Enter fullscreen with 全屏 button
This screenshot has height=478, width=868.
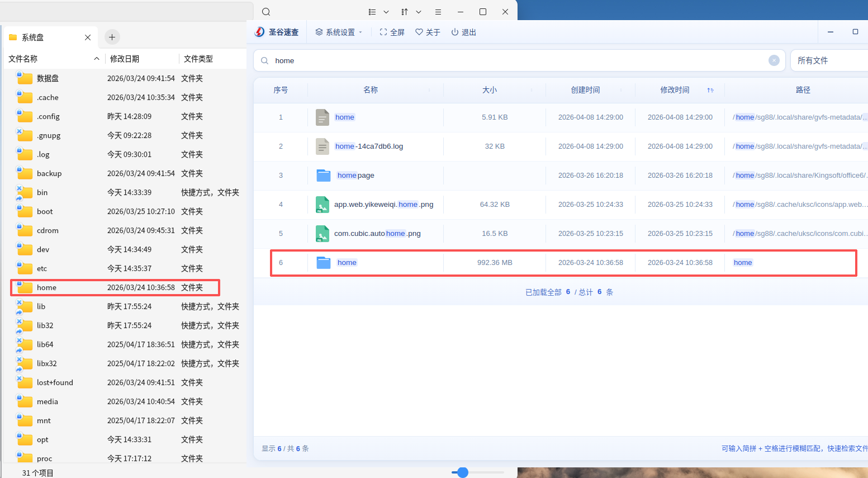(392, 32)
